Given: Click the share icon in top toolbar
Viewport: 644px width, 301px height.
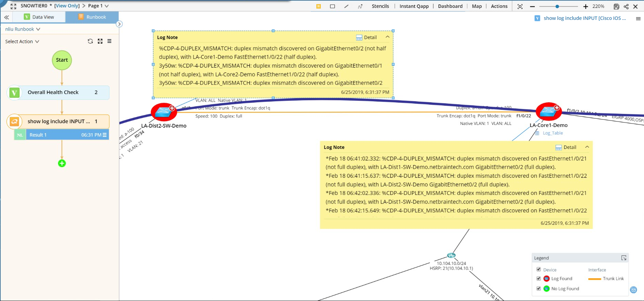Looking at the screenshot, I should pyautogui.click(x=626, y=7).
